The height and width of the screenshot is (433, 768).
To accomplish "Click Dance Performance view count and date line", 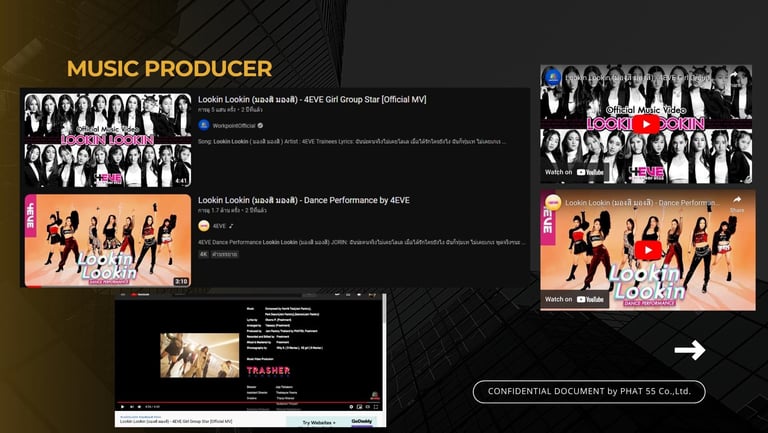I will (x=232, y=211).
